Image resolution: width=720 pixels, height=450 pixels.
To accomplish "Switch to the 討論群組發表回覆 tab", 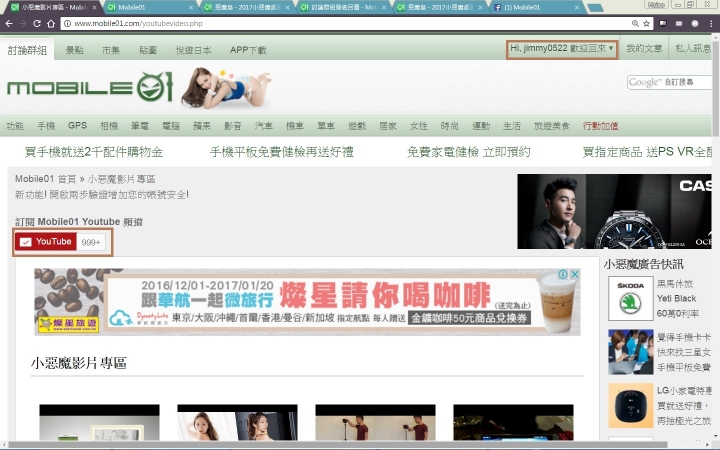I will point(343,7).
